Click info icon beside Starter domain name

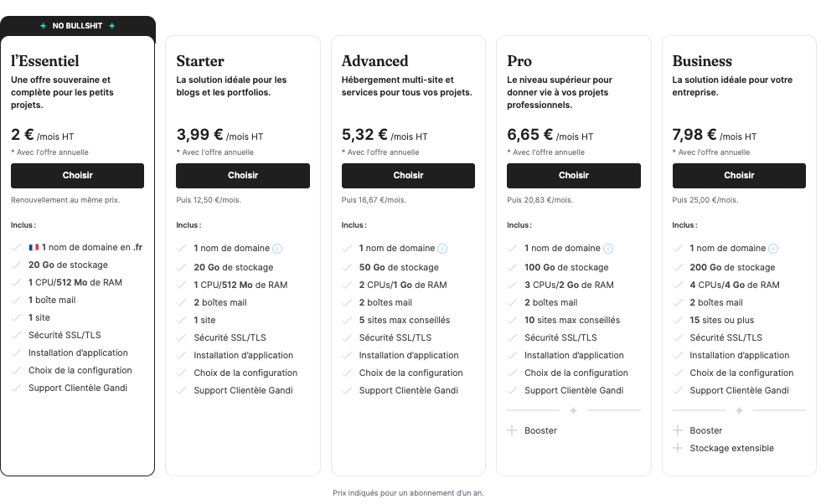click(278, 249)
